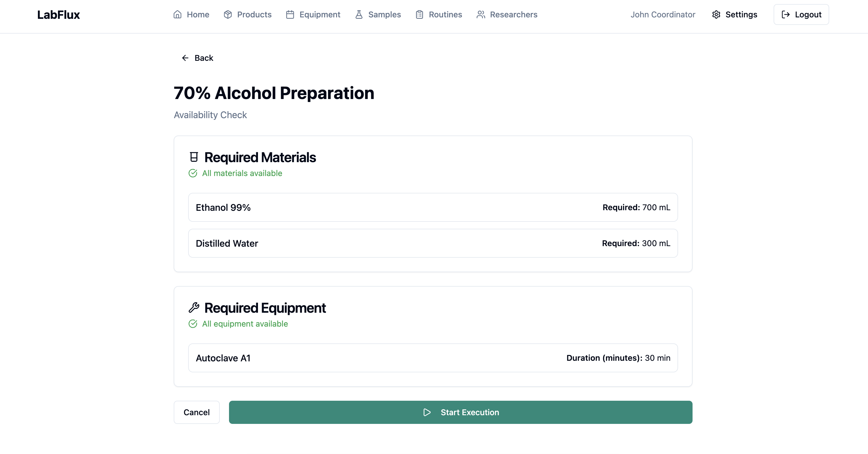The image size is (868, 454).
Task: Click the Back arrow icon
Action: point(185,58)
